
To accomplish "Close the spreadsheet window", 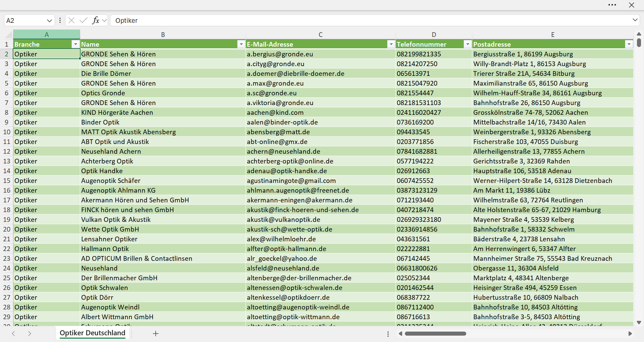I will [632, 5].
